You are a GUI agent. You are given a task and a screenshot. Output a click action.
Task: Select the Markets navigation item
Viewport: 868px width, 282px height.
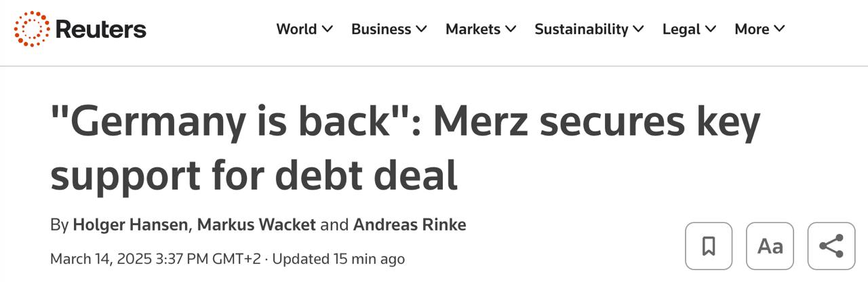tap(473, 29)
